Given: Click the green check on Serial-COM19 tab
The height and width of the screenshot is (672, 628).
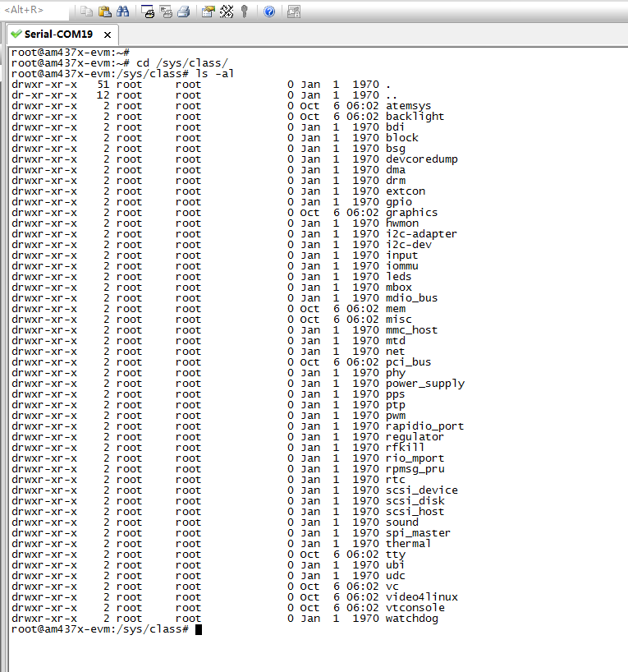Looking at the screenshot, I should (x=16, y=34).
